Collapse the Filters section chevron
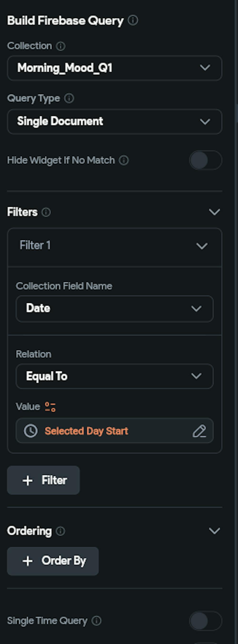 point(214,212)
